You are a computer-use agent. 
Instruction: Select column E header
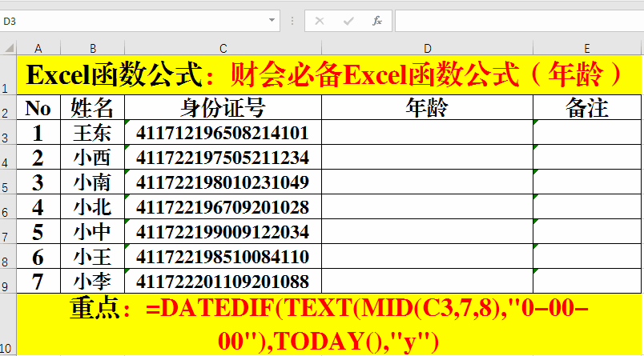[x=587, y=48]
